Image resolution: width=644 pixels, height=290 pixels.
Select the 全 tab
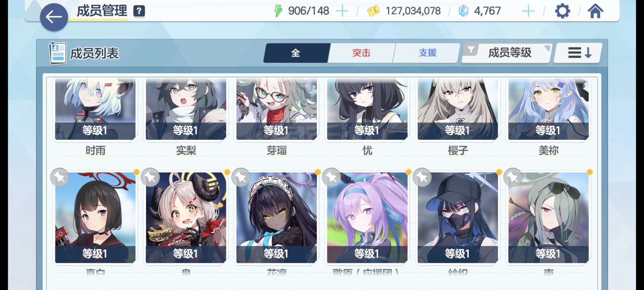coord(296,53)
